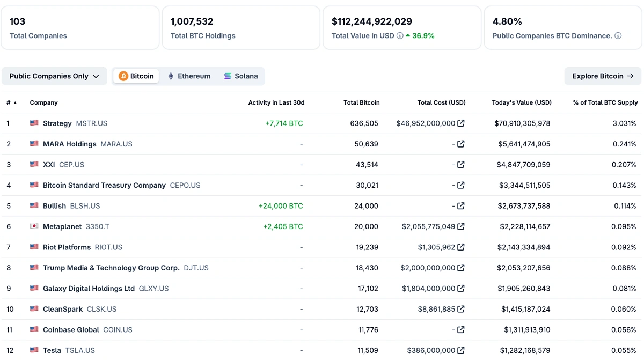Viewport: 644px width, 360px height.
Task: Open external link icon in Tesla's cost cell
Action: (460, 350)
